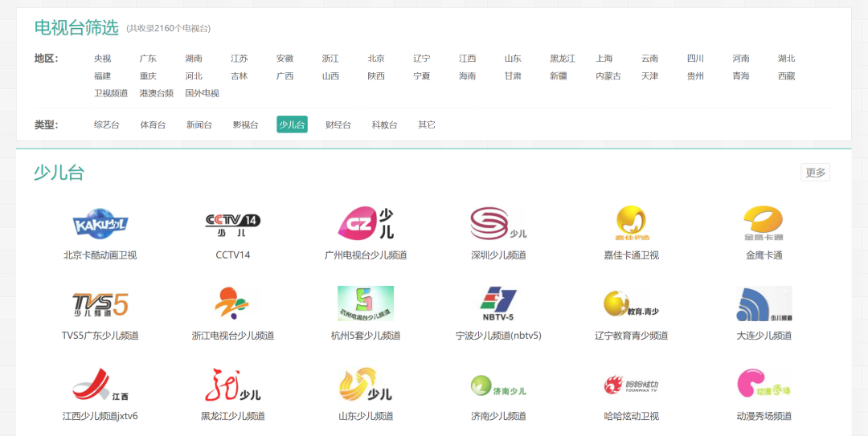The width and height of the screenshot is (868, 436).
Task: Select the 深圳少儿频道 logo
Action: pos(499,223)
